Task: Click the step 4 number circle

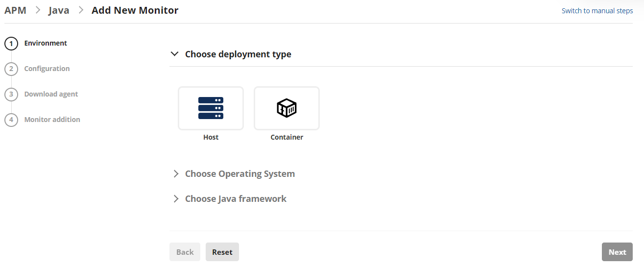Action: tap(11, 120)
